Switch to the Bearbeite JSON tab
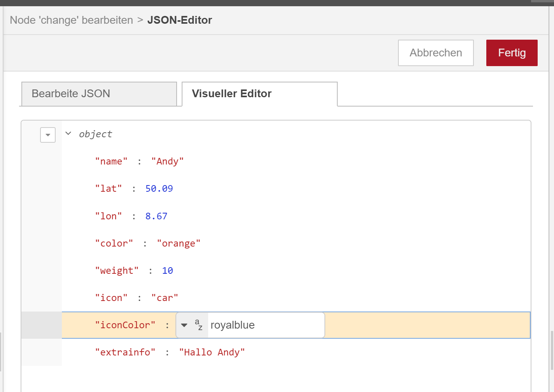 (x=99, y=94)
